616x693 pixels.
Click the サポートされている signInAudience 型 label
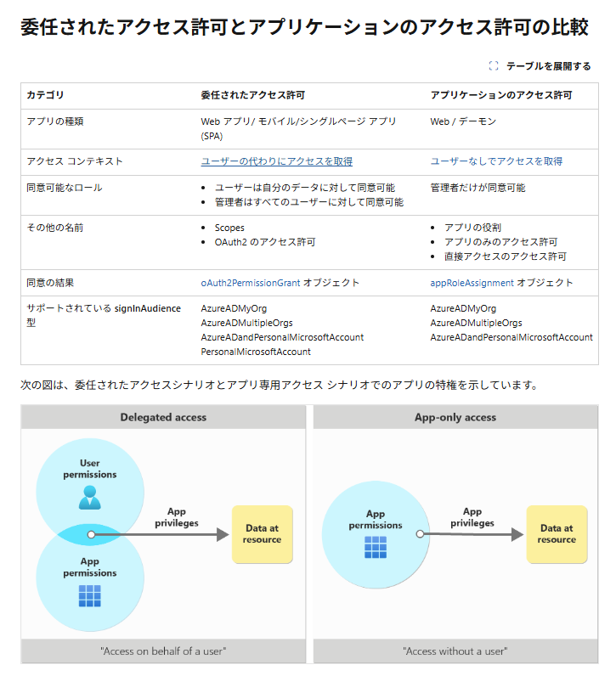[x=104, y=316]
